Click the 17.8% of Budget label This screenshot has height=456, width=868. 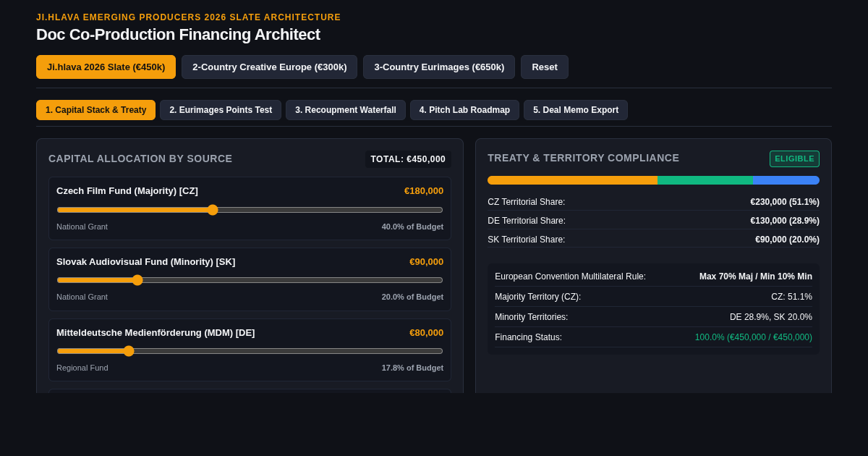(412, 368)
